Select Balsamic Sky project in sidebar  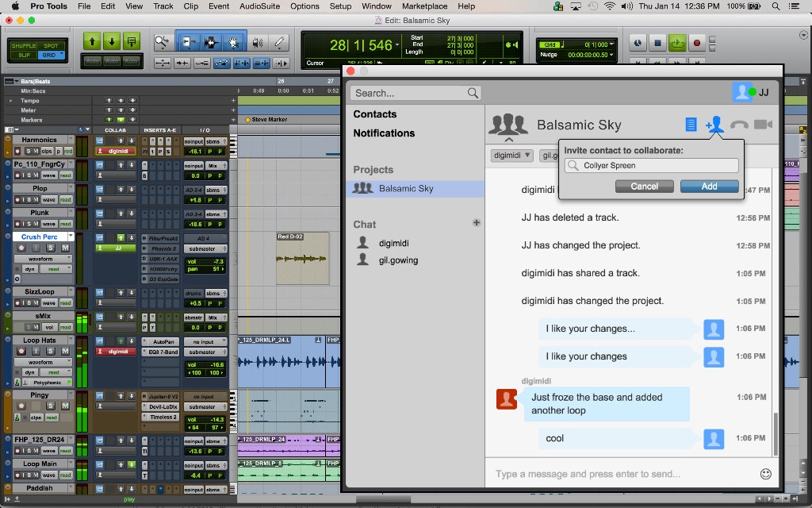coord(416,189)
